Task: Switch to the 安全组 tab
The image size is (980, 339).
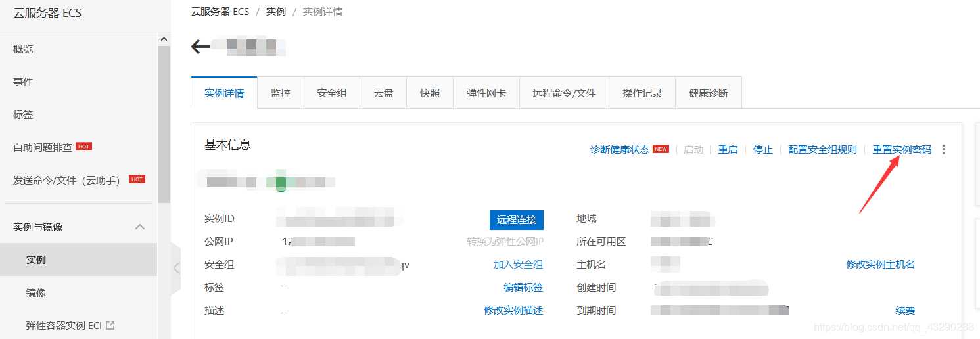Action: 332,93
